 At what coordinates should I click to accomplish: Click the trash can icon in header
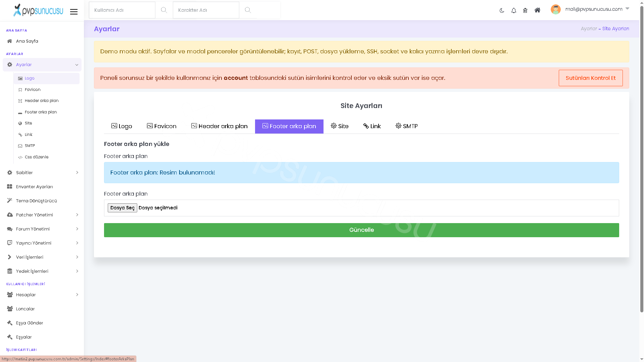pos(525,10)
